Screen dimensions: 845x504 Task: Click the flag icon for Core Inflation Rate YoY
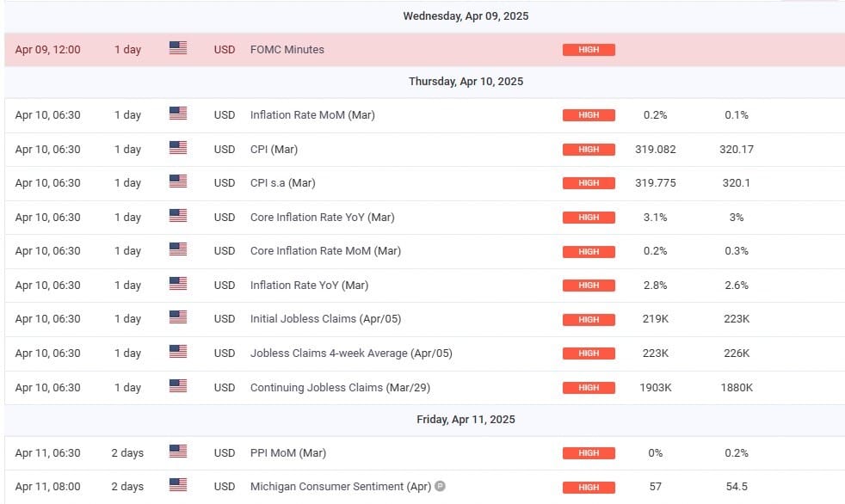[x=178, y=217]
